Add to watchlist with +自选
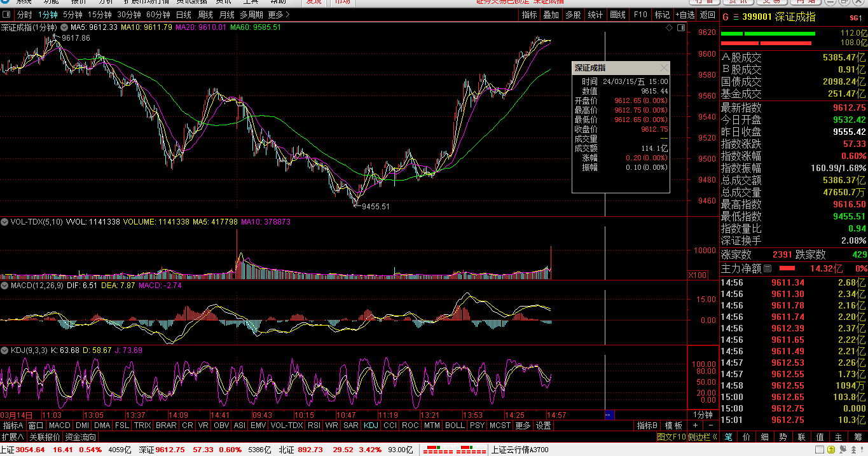Screen dimensions: 868x456 click(x=685, y=15)
